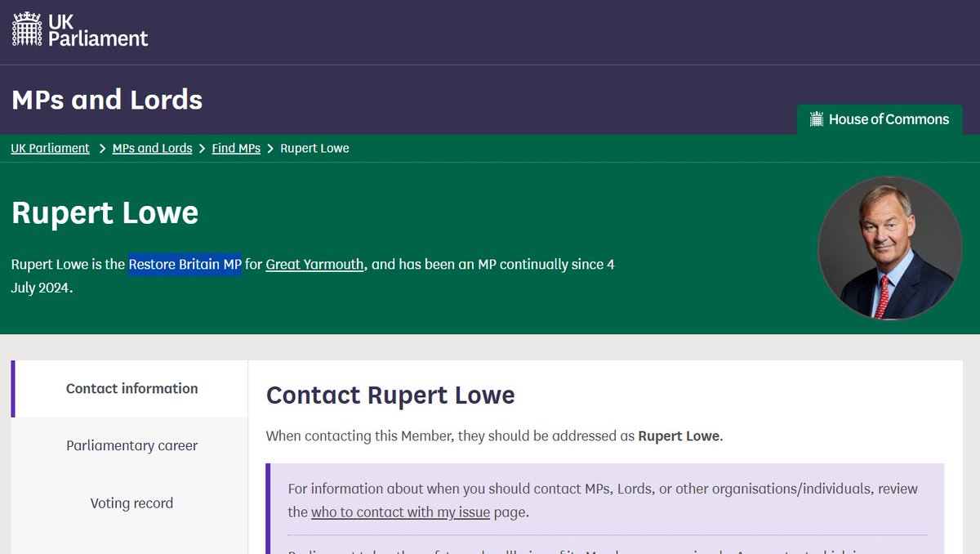Click the chevron after UK Parliament breadcrumb
The image size is (980, 554).
click(x=103, y=149)
